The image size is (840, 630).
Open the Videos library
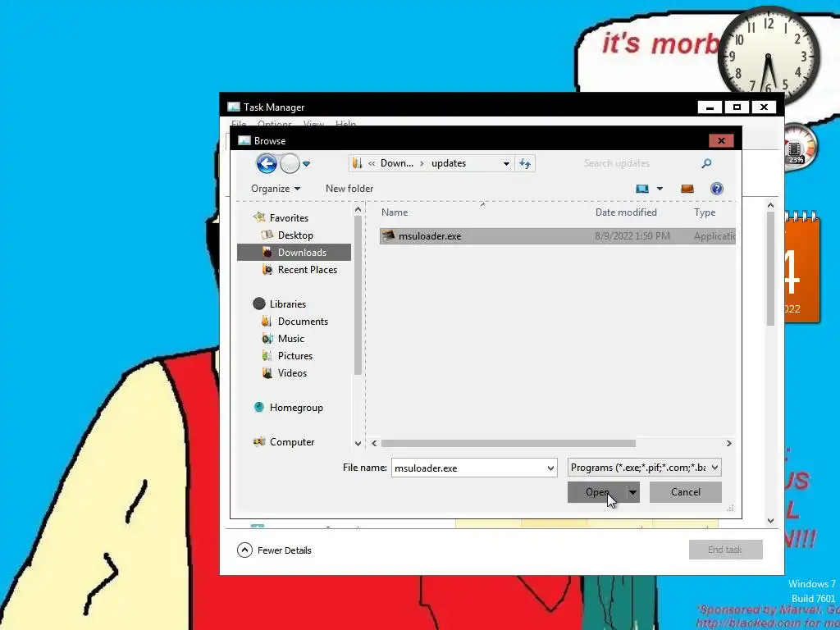[x=292, y=373]
